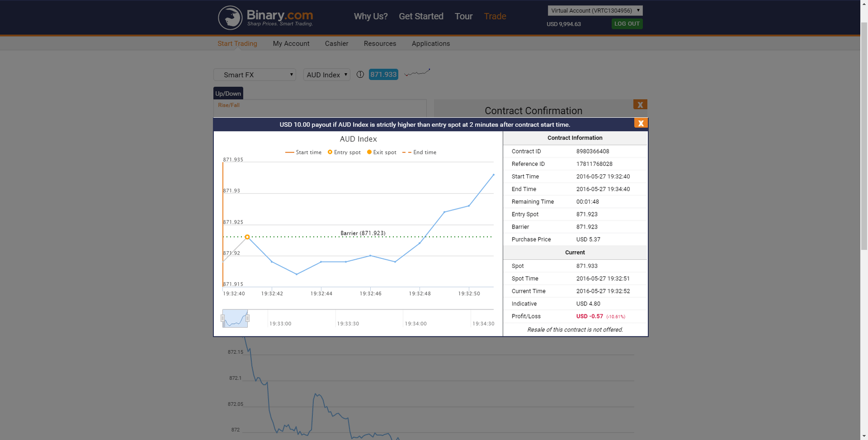Open the AUD Index underlying dropdown
868x440 pixels.
(327, 75)
